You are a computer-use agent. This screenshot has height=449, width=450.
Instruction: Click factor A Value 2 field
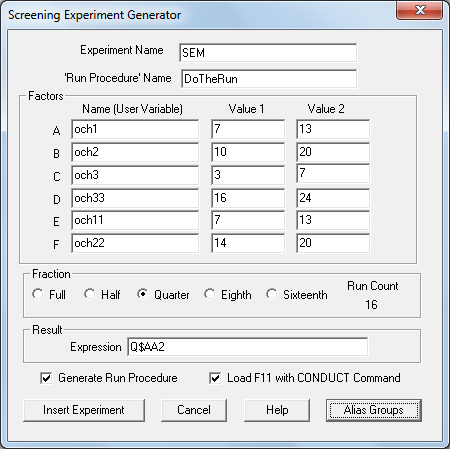coord(333,129)
